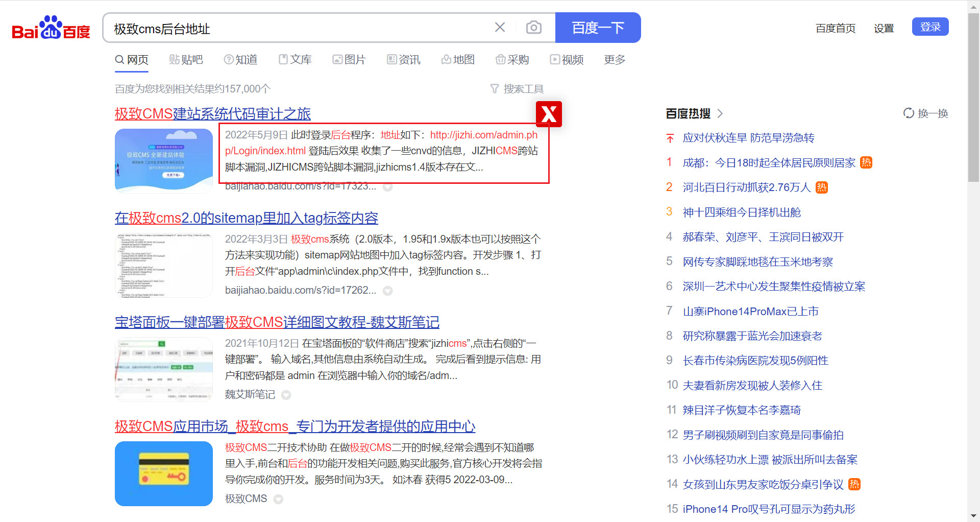Click baijiahao.baidu.com/s?id=17262 URL
The width and height of the screenshot is (980, 522).
pos(301,290)
